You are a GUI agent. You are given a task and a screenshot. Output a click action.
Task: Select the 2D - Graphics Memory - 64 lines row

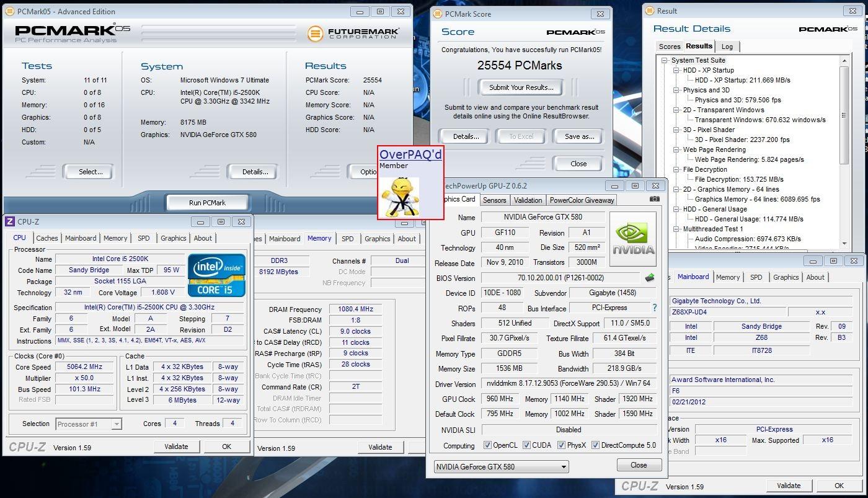[x=731, y=189]
